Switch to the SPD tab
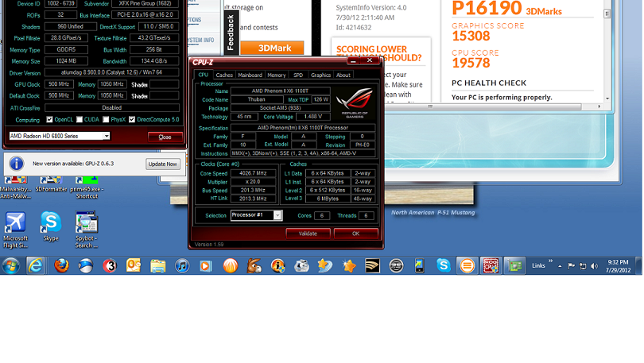This screenshot has height=363, width=644. [x=298, y=75]
